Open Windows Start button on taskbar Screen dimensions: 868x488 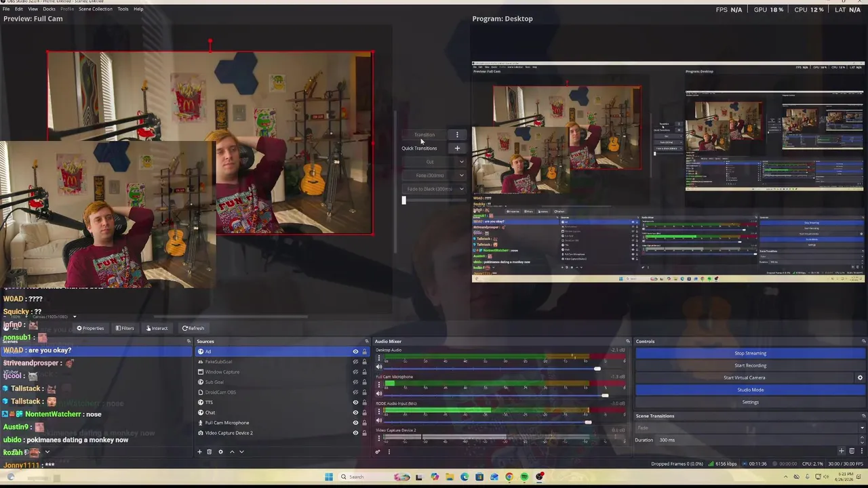pos(329,476)
